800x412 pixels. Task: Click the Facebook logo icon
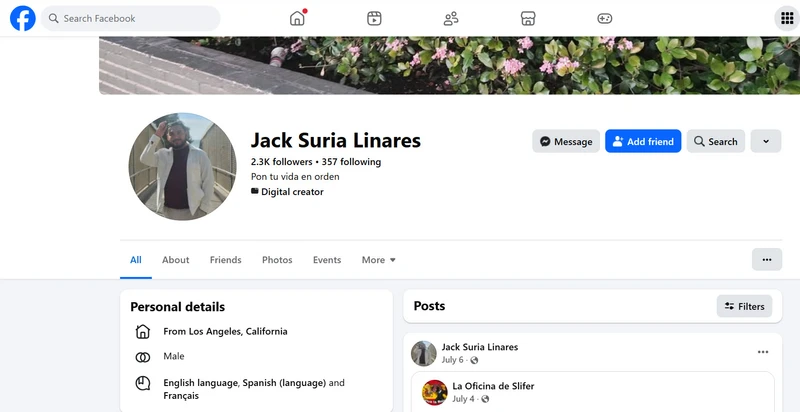click(x=23, y=18)
